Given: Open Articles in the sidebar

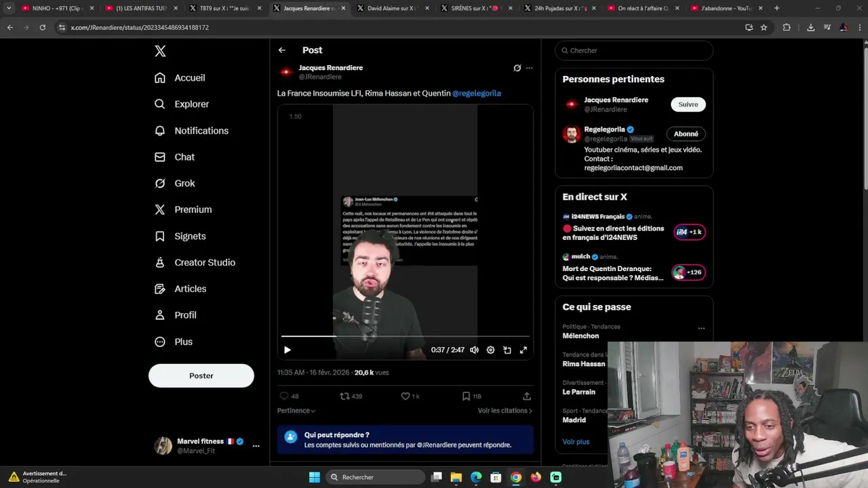Looking at the screenshot, I should click(x=180, y=289).
